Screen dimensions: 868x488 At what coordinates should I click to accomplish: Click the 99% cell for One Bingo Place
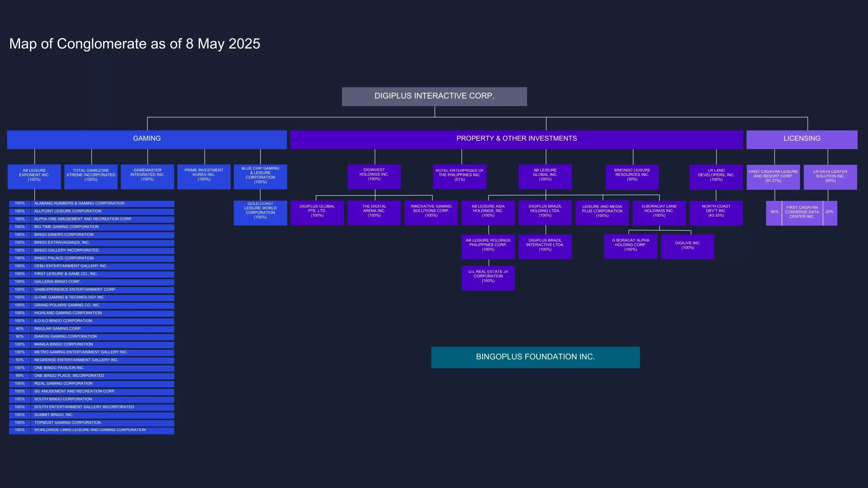click(20, 376)
